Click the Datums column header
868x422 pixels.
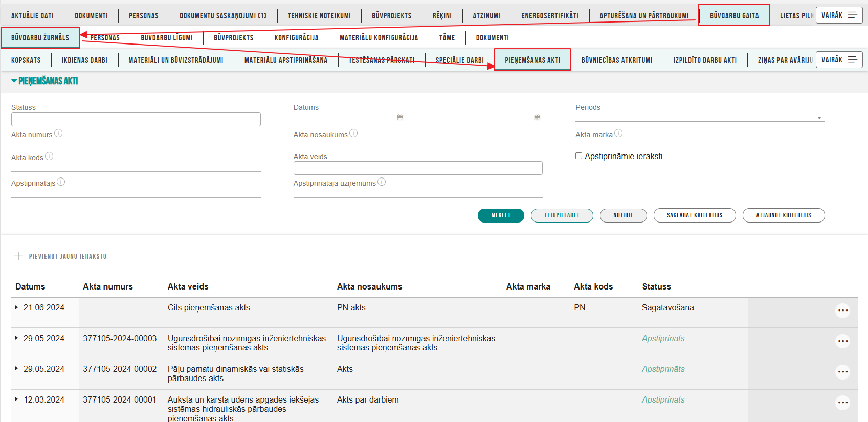tap(30, 286)
